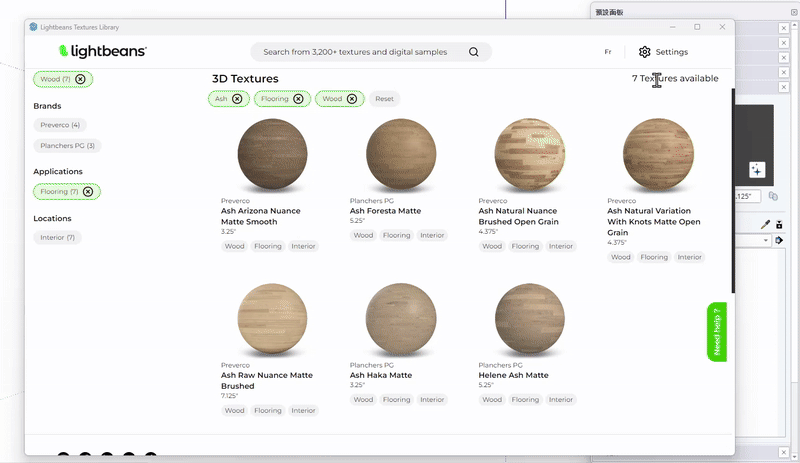Toggle the Interior (7) location filter
The width and height of the screenshot is (800, 463).
(58, 237)
